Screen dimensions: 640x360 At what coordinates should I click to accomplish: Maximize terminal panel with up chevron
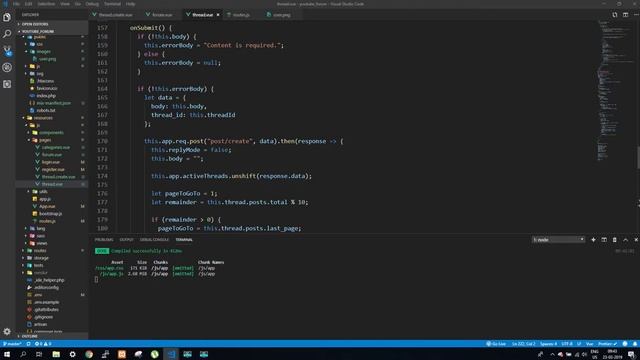pyautogui.click(x=625, y=240)
